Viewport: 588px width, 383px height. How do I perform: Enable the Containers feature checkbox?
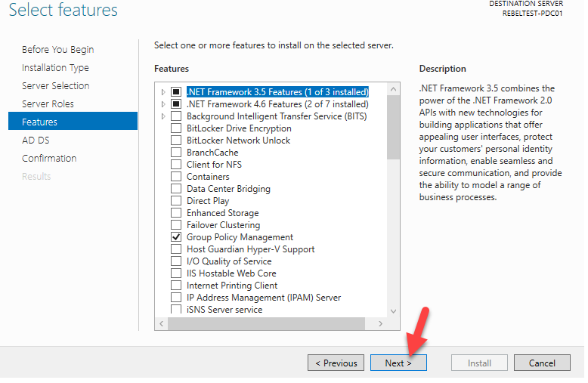[176, 177]
